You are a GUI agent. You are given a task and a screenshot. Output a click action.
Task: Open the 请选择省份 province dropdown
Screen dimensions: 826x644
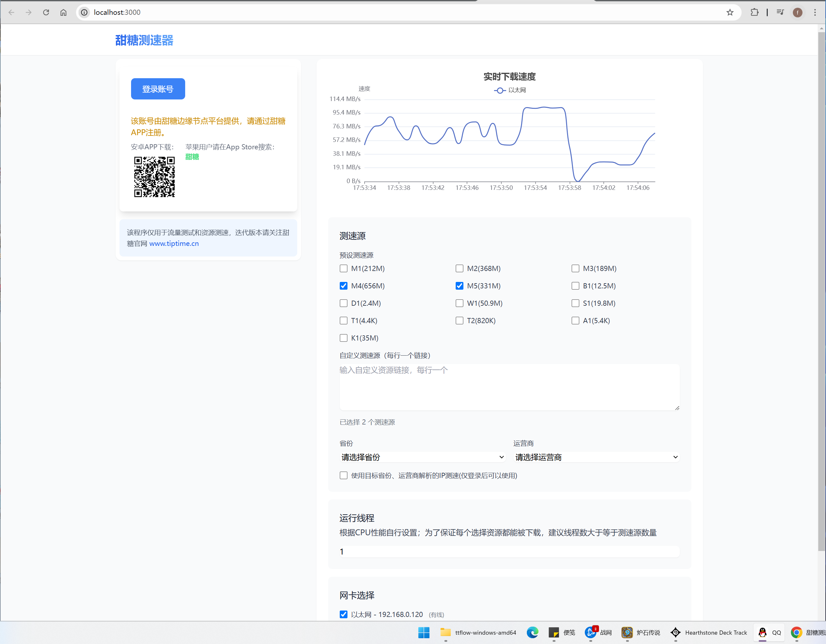click(x=422, y=457)
